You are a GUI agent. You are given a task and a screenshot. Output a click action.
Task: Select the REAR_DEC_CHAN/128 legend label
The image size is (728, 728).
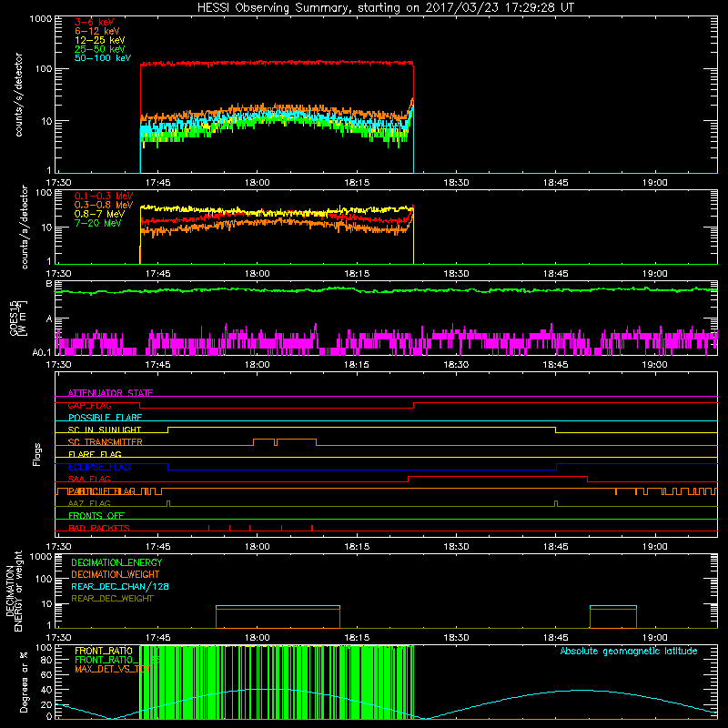point(120,587)
